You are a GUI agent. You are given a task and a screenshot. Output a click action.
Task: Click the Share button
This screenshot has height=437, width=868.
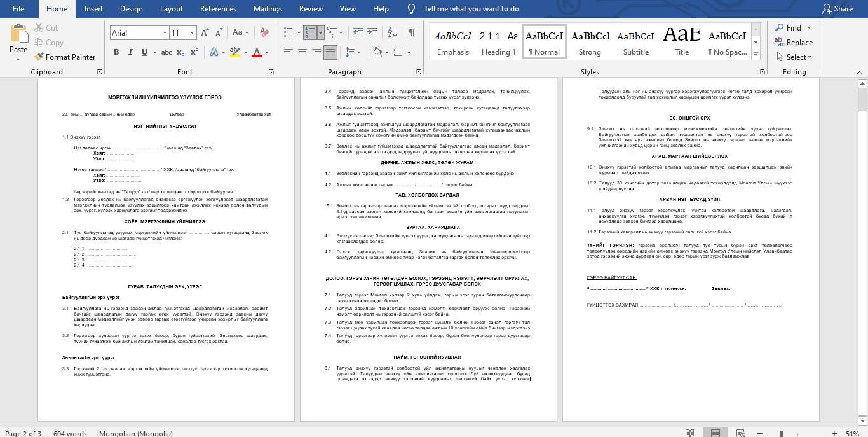(837, 9)
